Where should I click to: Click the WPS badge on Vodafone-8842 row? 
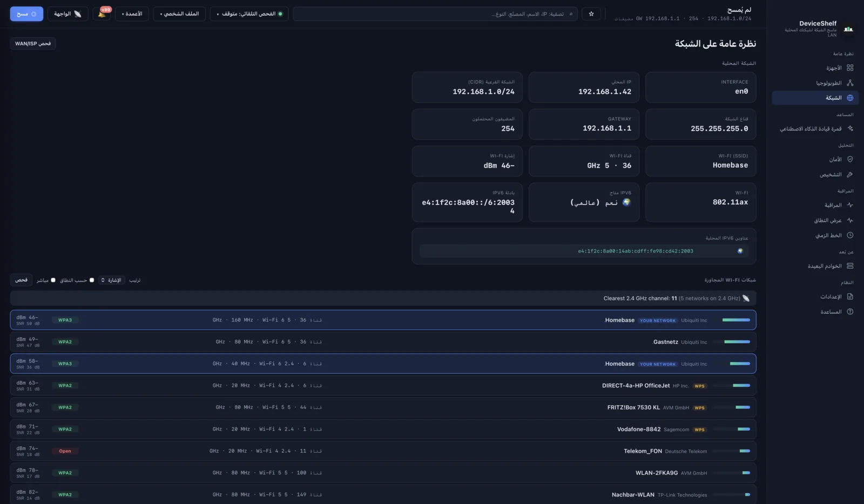coord(700,430)
